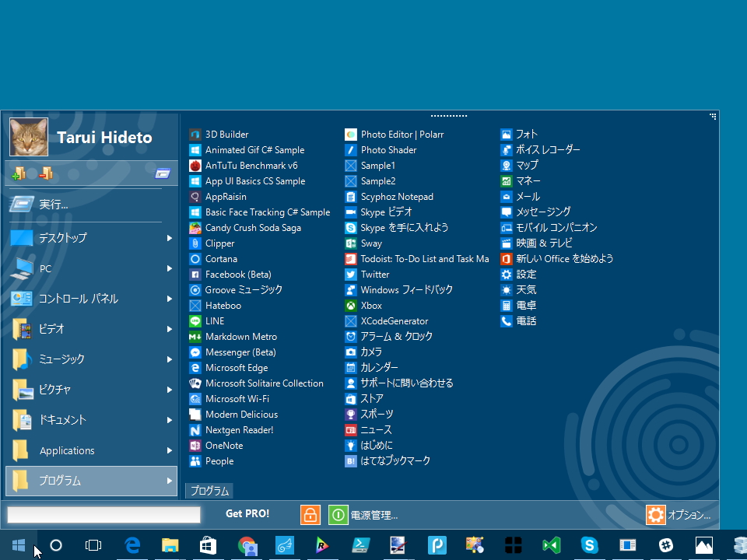The height and width of the screenshot is (560, 747).
Task: Click the プログラム breadcrumb below the app columns
Action: coord(209,490)
